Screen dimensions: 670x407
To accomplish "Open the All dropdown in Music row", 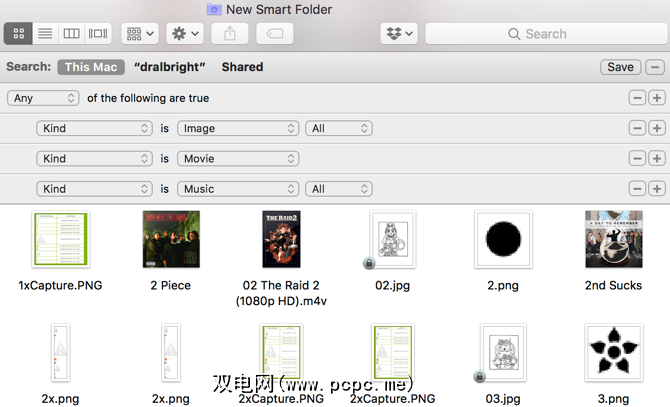I will pyautogui.click(x=339, y=189).
